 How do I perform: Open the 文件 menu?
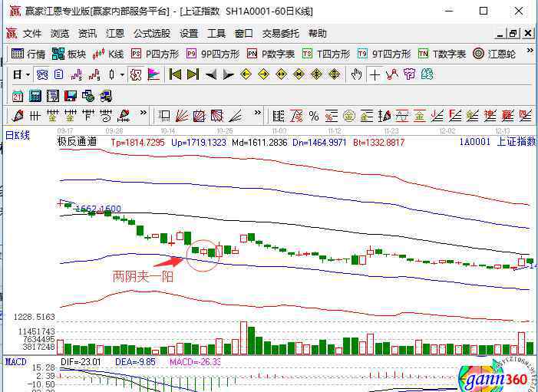tap(32, 33)
